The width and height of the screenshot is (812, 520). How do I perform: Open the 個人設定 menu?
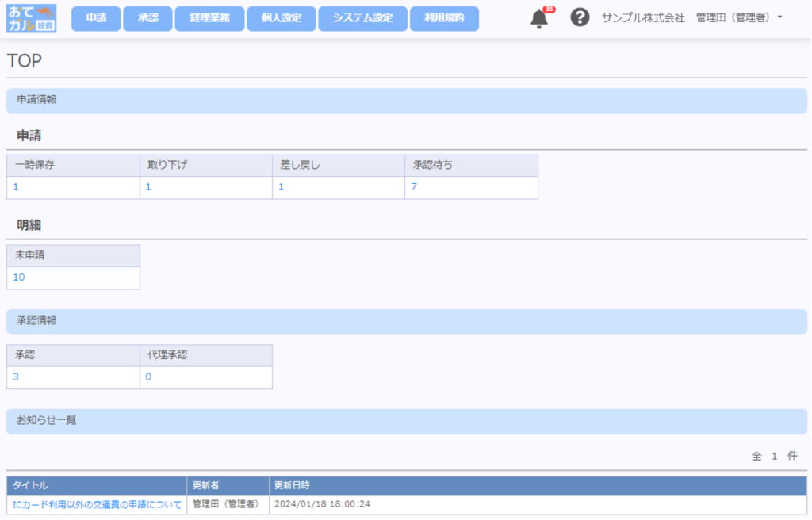[x=281, y=18]
